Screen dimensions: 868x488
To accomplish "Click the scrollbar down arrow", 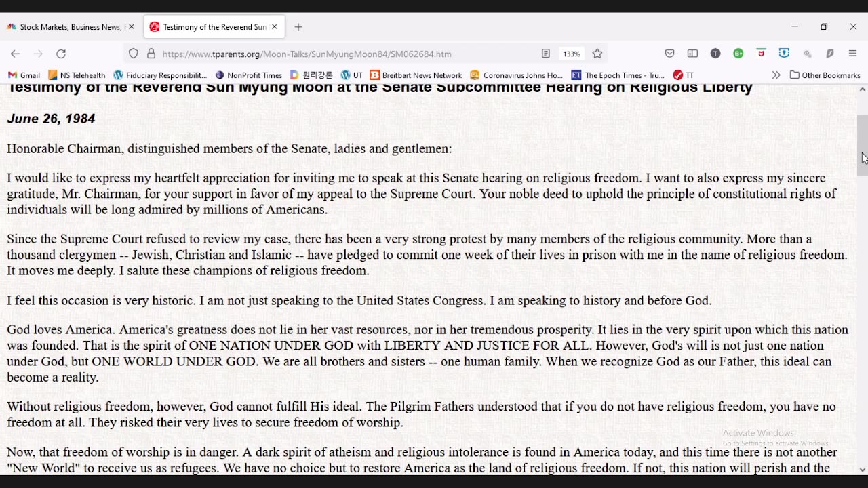I will pos(863,469).
